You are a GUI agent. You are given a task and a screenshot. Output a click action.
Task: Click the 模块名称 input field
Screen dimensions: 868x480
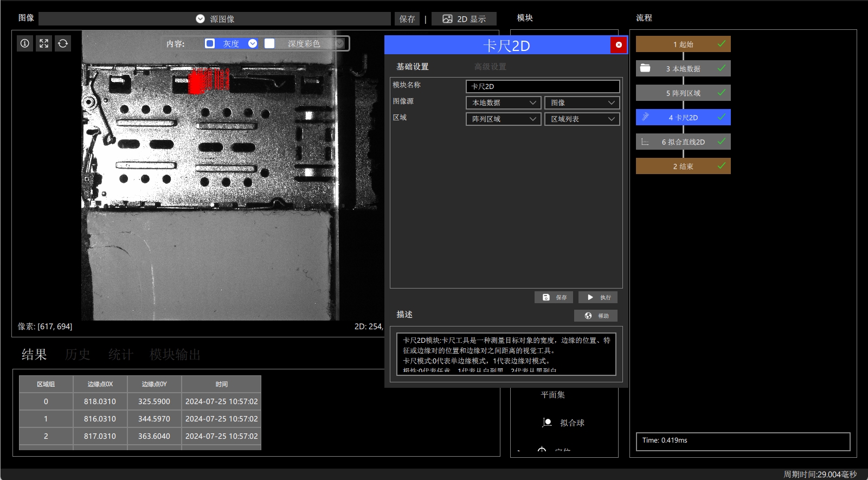(543, 86)
